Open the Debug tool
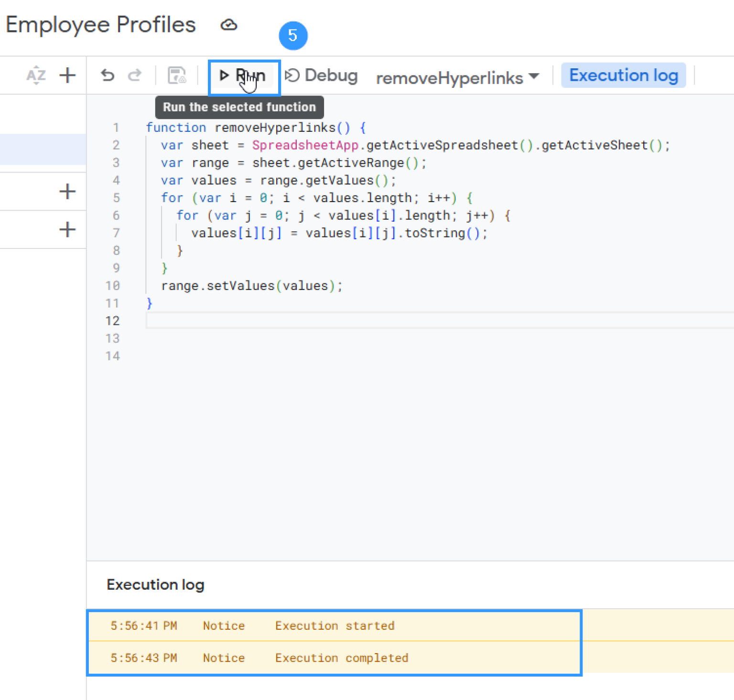The width and height of the screenshot is (734, 700). point(321,75)
